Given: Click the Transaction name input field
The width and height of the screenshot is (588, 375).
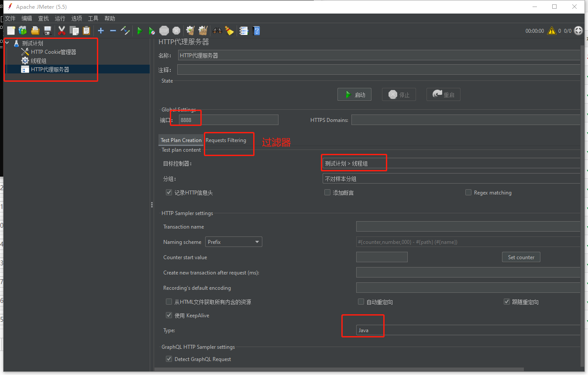Looking at the screenshot, I should pos(468,226).
